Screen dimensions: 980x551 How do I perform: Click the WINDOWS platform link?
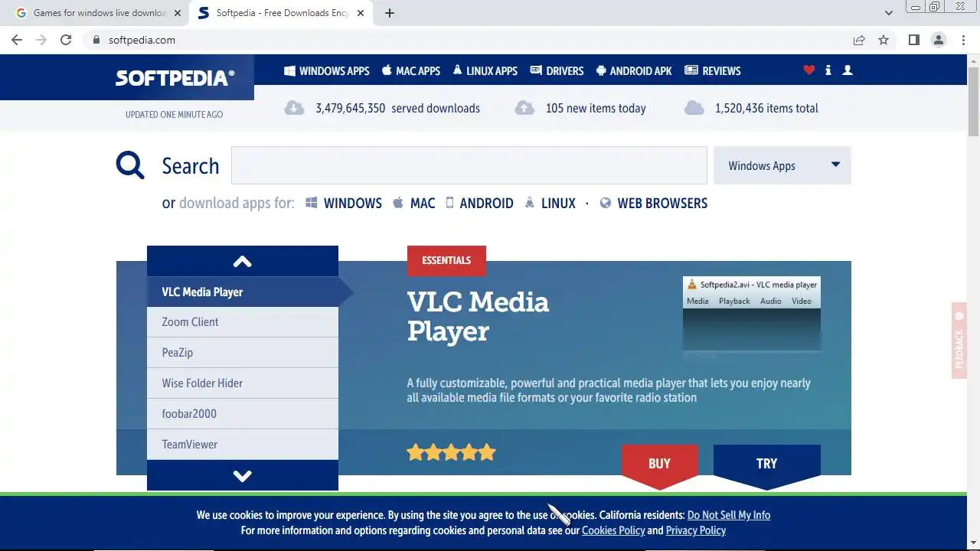tap(344, 203)
